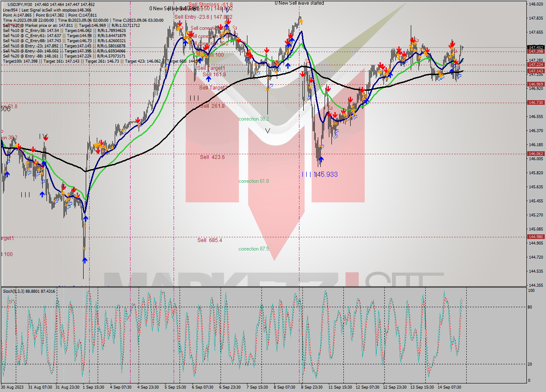Click the 'Sell Entry -23.6 | 147.892' label
Screen dimensions: 546x392
[203, 17]
